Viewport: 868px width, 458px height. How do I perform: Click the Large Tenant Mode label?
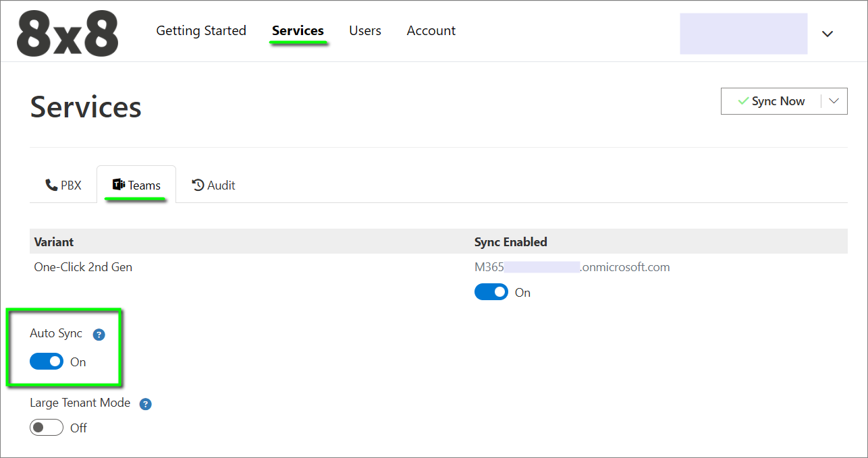pos(80,403)
